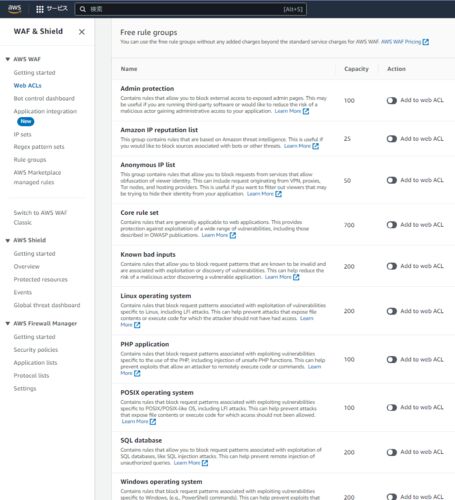The image size is (455, 500).
Task: Click external link icon for SQL database Learn More
Action: (x=205, y=463)
